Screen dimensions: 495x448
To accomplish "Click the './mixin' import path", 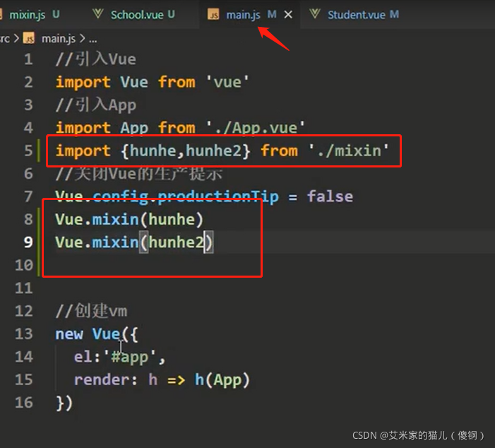I will 349,151.
